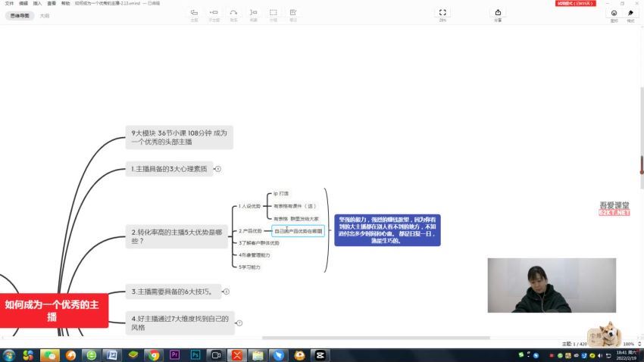The image size is (644, 362).
Task: Open the 查看 (View) menu
Action: [52, 3]
